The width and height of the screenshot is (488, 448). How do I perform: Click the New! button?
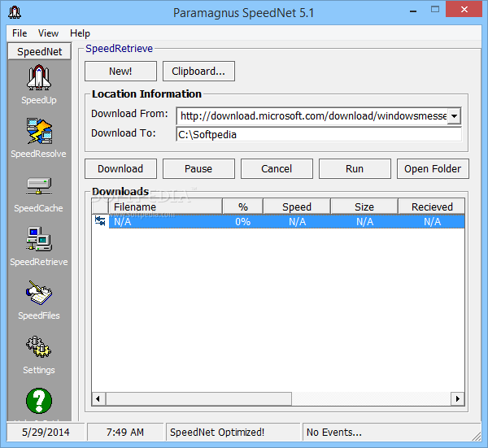pyautogui.click(x=120, y=71)
